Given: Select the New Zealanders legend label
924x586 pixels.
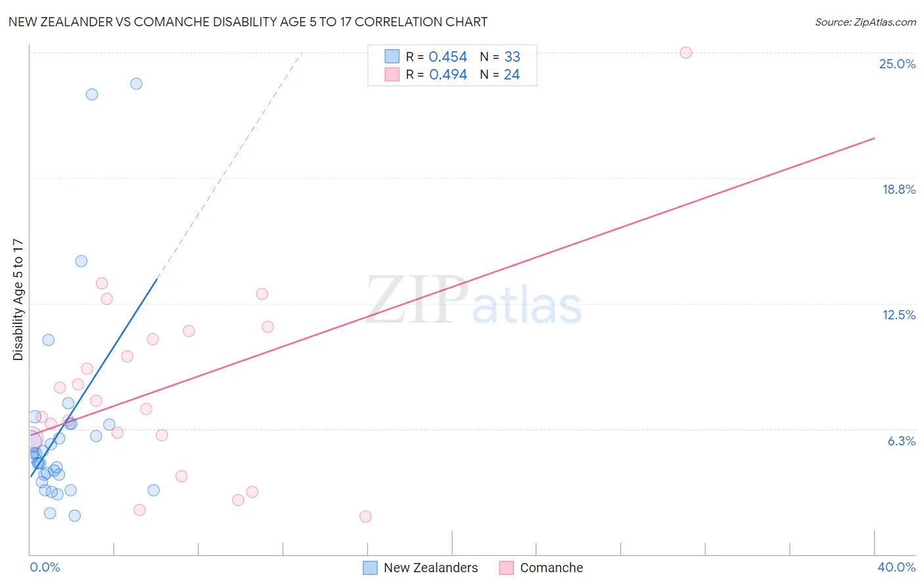Looking at the screenshot, I should (x=430, y=568).
